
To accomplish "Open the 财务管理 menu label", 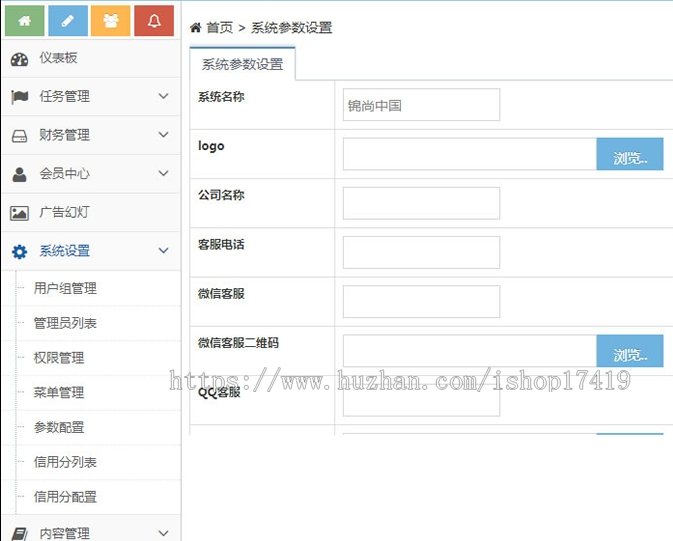I will 64,135.
